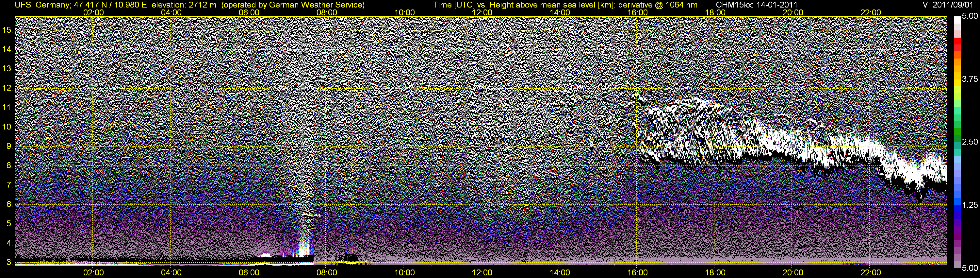The height and width of the screenshot is (278, 980).
Task: Click the station title 'UFS, Germany; 47.417 N / 10.980 E'
Action: (82, 5)
